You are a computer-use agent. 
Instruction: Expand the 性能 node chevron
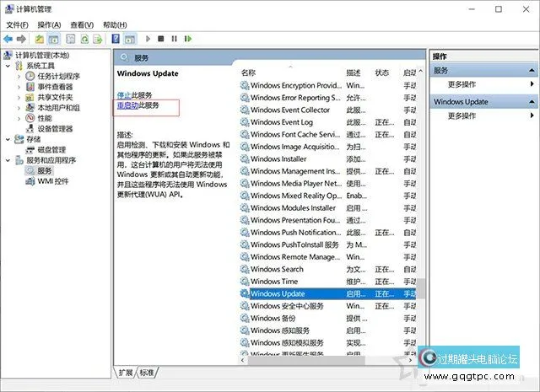[19, 118]
